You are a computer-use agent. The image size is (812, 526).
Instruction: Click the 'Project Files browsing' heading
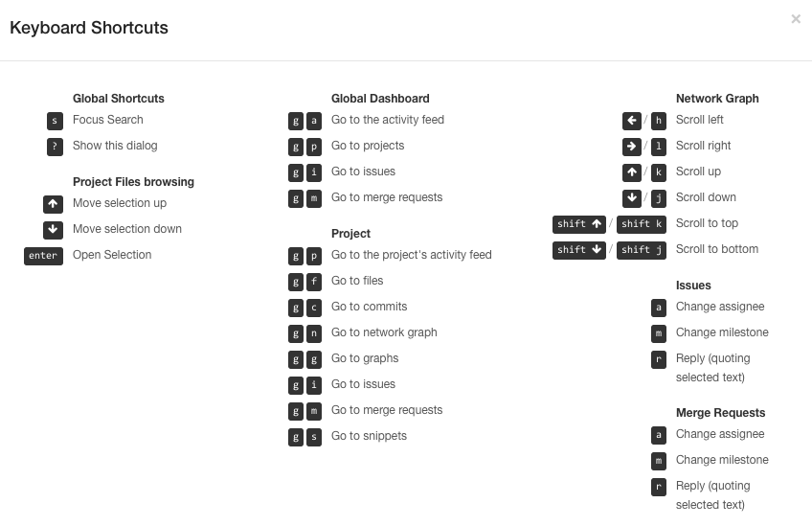(133, 182)
